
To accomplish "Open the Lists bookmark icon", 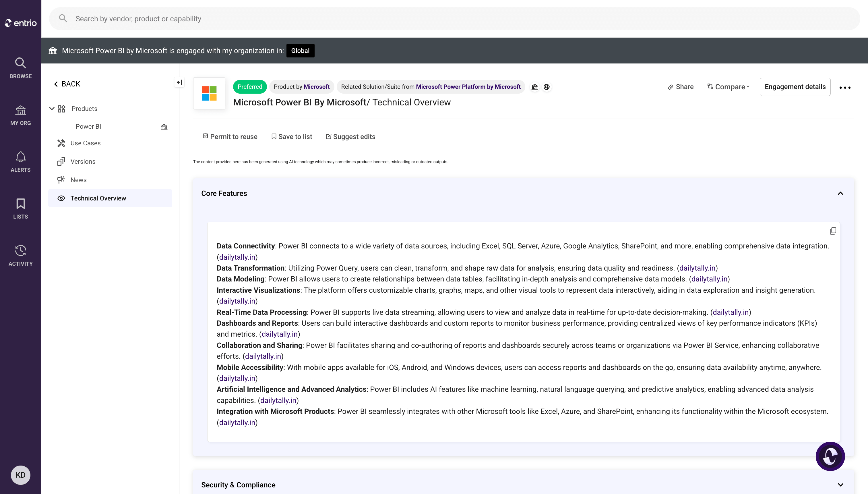I will [20, 209].
